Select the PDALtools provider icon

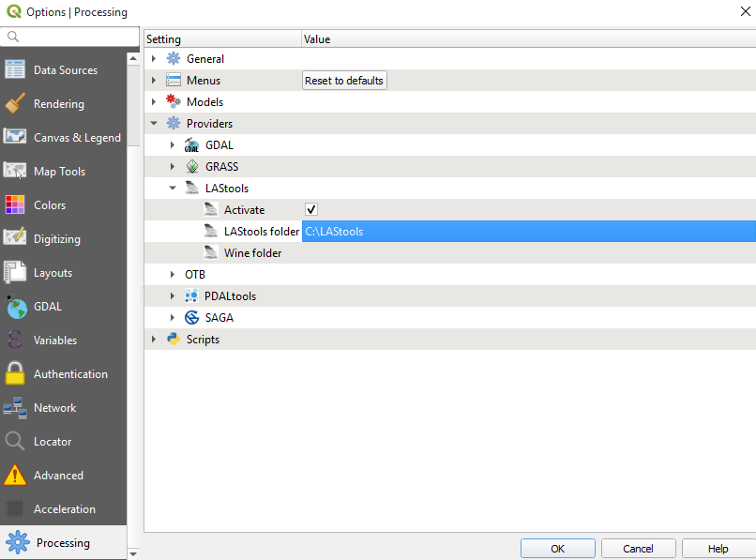(x=193, y=295)
